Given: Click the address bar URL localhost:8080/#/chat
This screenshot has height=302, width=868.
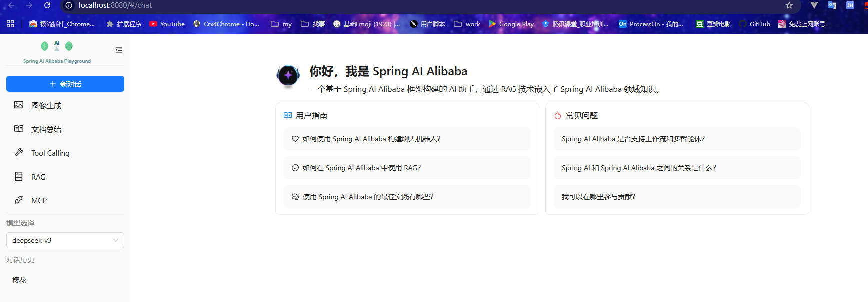Looking at the screenshot, I should click(x=115, y=5).
